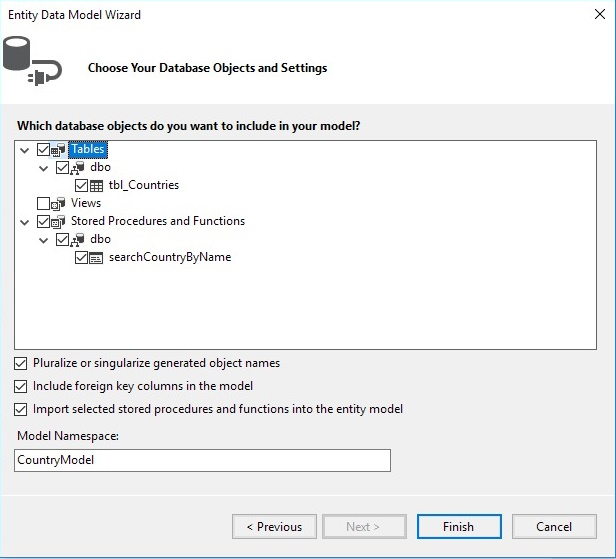Click the tbl_Countries table icon
616x559 pixels.
click(97, 186)
